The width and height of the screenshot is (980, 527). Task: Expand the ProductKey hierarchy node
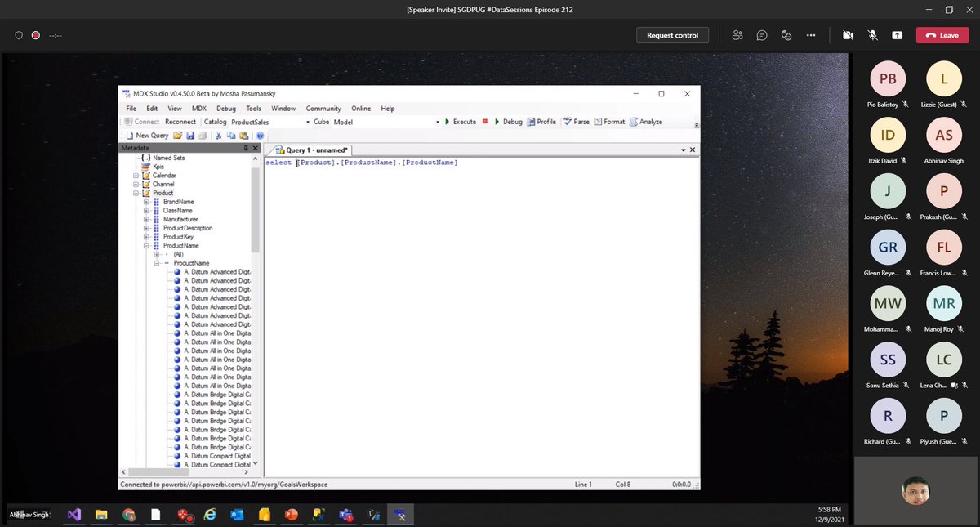[146, 237]
